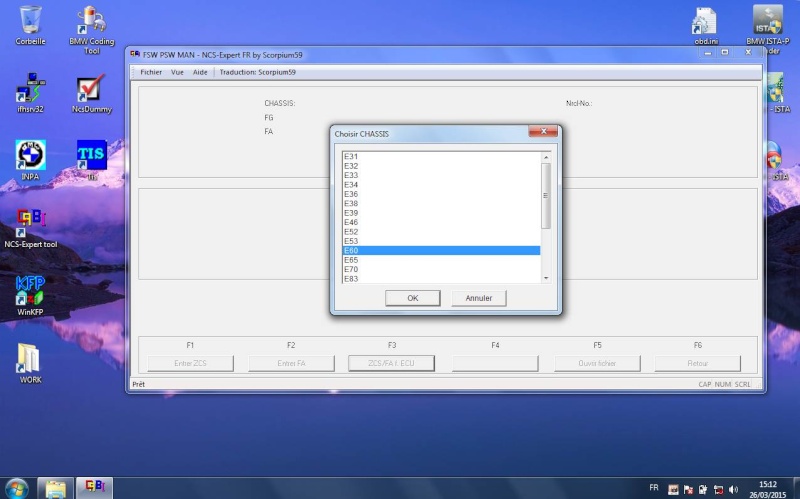Click the F5 Ouvrir fichier button
This screenshot has width=800, height=499.
(597, 363)
